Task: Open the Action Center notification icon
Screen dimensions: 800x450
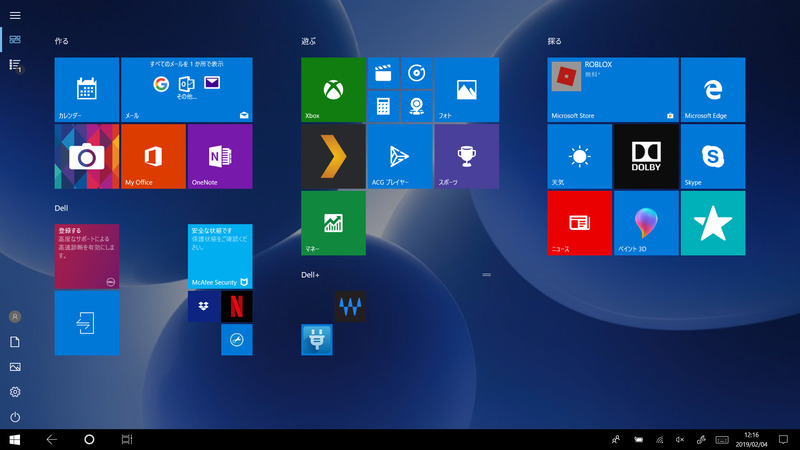Action: [783, 439]
